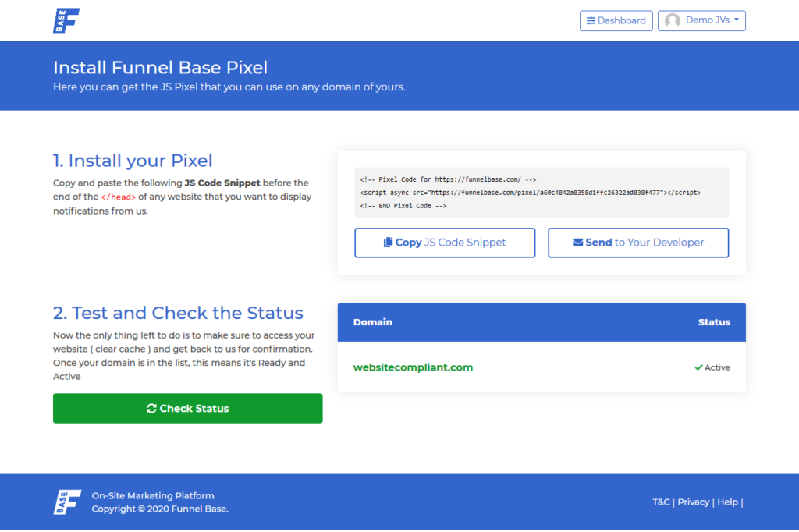Image resolution: width=799 pixels, height=532 pixels.
Task: Click the 'Install Funnel Base Pixel' title
Action: point(160,68)
